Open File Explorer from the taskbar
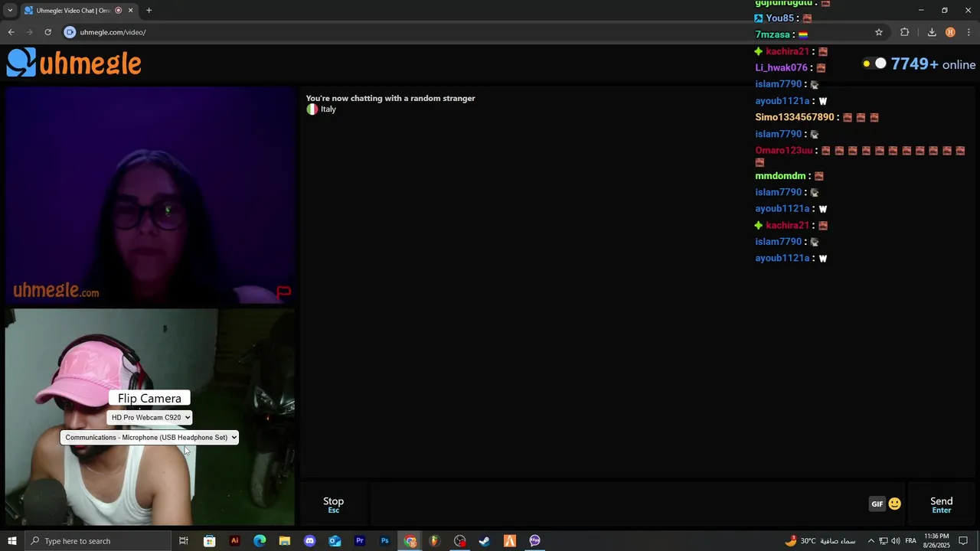This screenshot has height=551, width=980. pos(285,541)
